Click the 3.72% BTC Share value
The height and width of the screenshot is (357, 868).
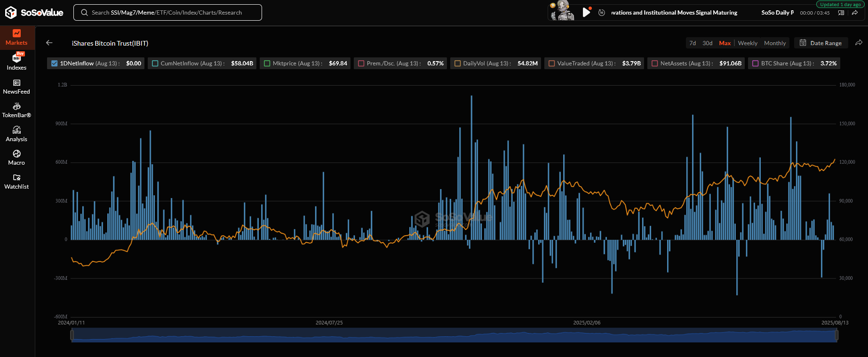828,63
